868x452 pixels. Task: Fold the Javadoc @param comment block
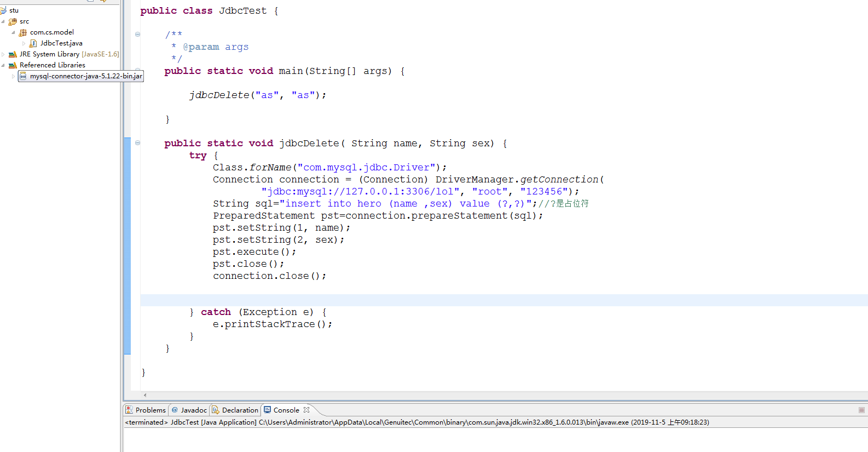pyautogui.click(x=137, y=34)
